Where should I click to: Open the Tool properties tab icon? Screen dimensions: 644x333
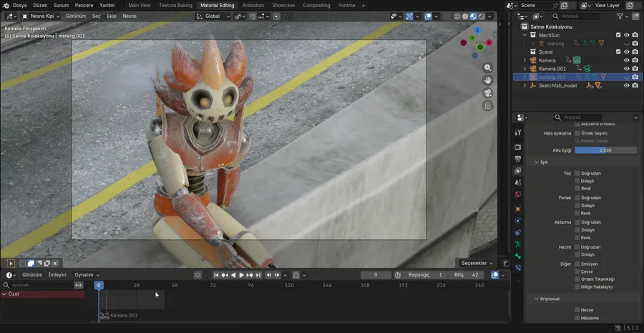tap(518, 134)
